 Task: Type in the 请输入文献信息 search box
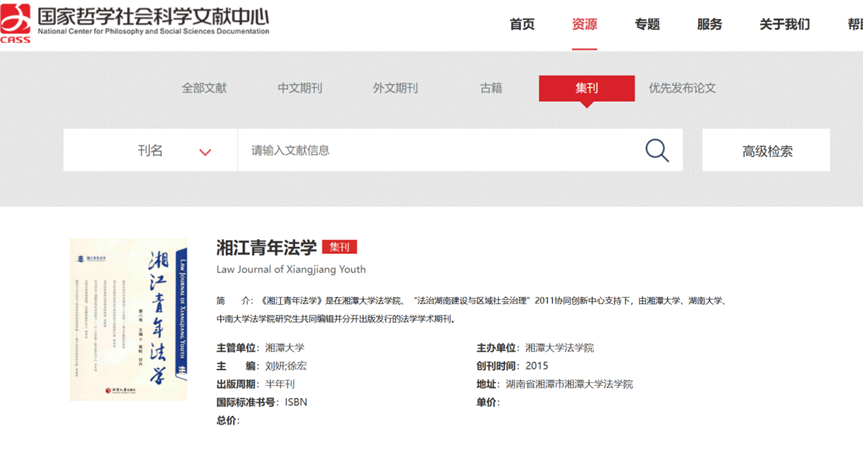(440, 151)
